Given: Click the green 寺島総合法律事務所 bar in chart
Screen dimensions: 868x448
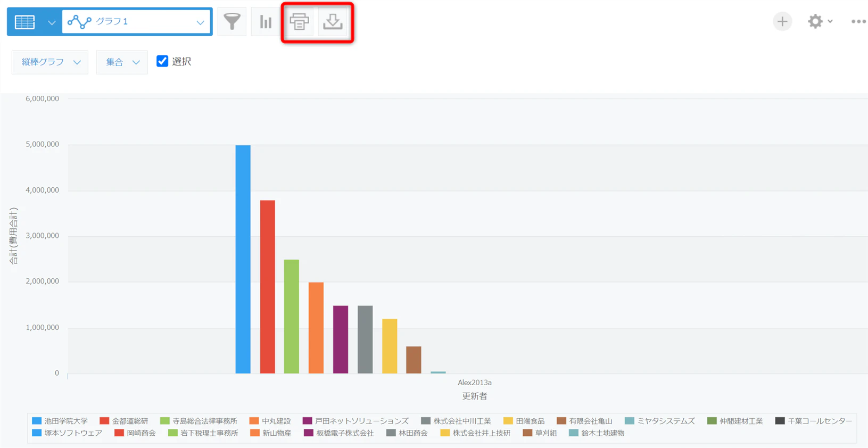Looking at the screenshot, I should pos(292,317).
